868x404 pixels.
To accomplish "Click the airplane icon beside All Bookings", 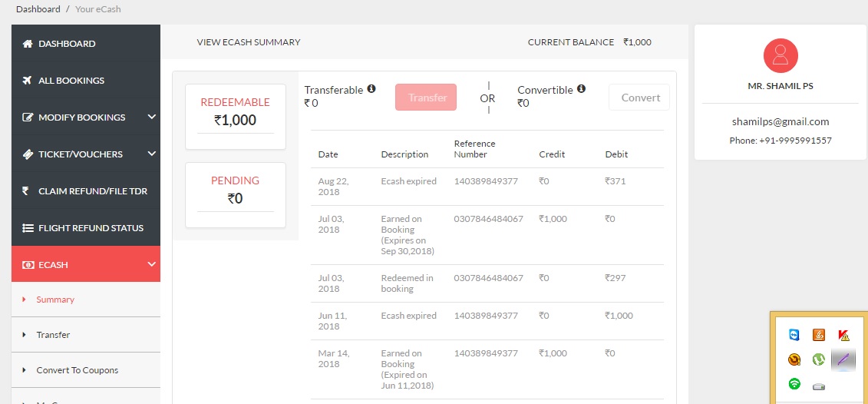I will (27, 81).
